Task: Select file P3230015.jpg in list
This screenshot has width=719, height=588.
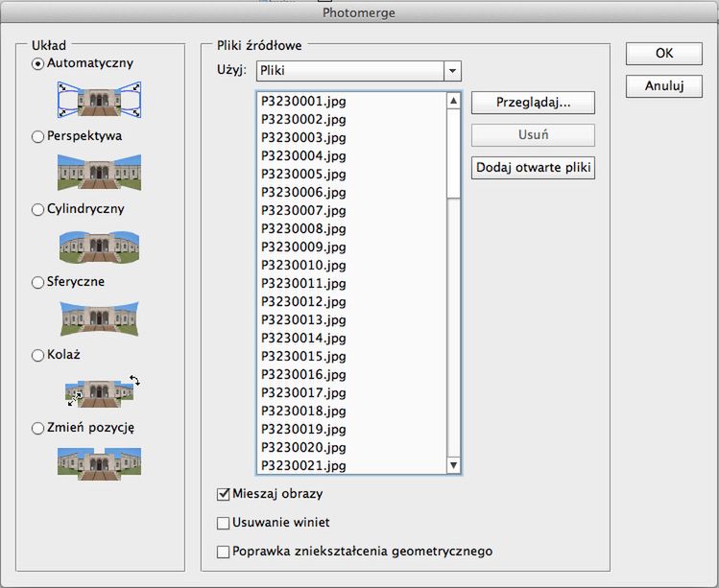Action: pyautogui.click(x=351, y=357)
